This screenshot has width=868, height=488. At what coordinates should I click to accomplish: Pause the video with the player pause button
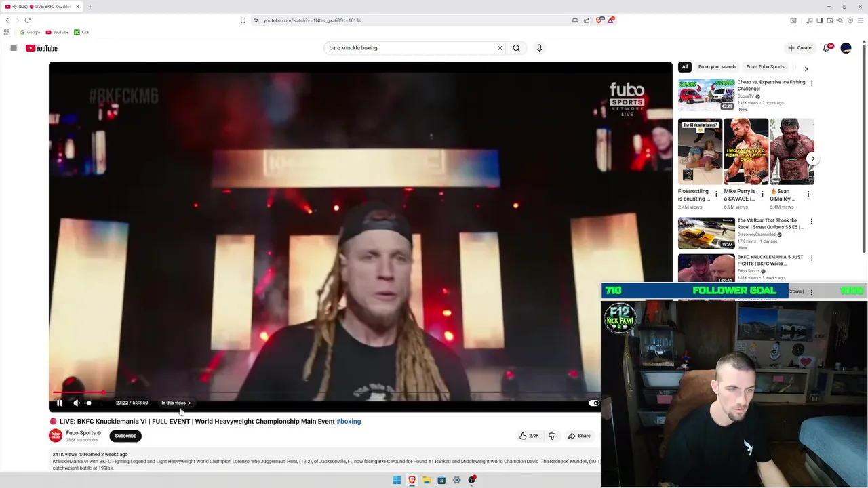(x=60, y=403)
